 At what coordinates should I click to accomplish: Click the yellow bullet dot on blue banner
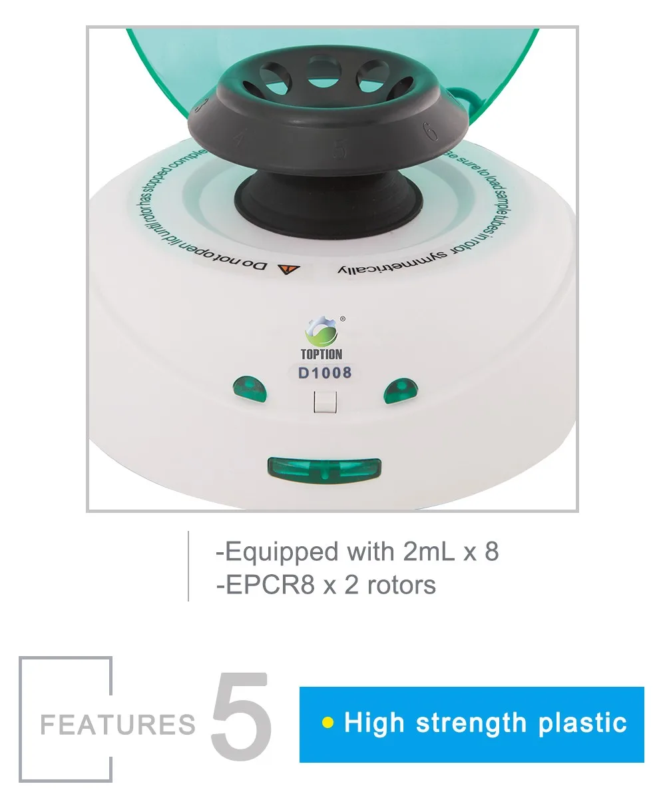[x=327, y=723]
